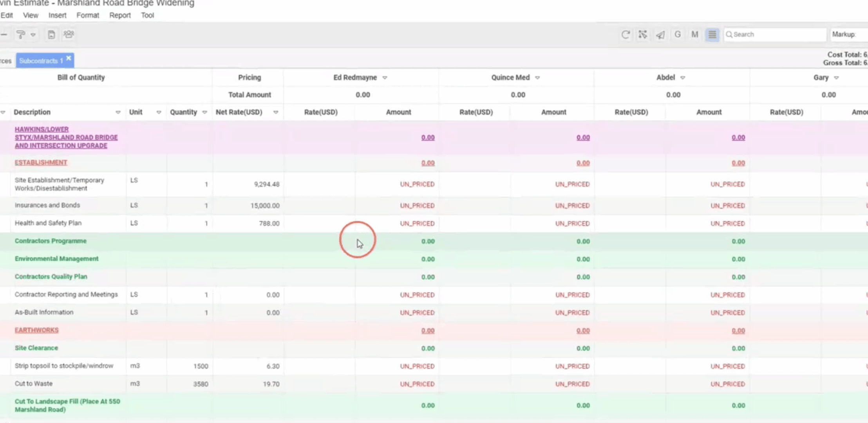The image size is (868, 423).
Task: Click the paper plane send icon
Action: click(660, 34)
